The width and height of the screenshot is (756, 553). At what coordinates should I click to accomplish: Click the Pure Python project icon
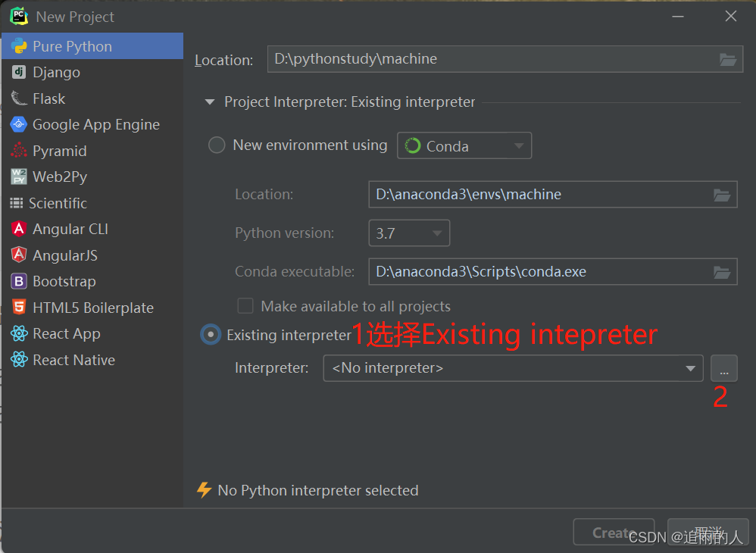[19, 46]
